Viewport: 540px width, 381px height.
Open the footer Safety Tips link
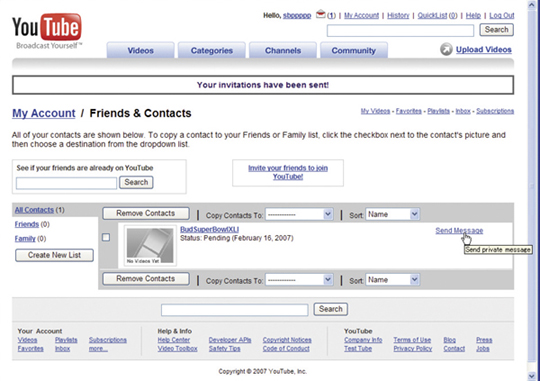click(224, 349)
